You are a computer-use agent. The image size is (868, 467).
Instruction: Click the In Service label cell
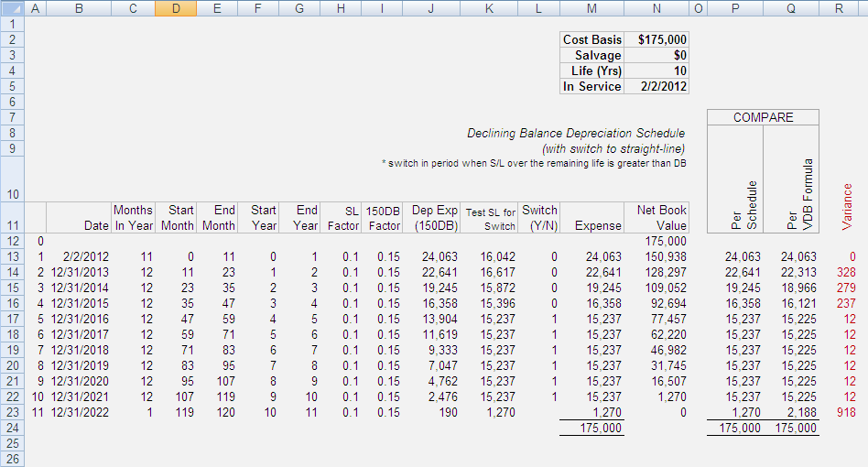point(591,86)
